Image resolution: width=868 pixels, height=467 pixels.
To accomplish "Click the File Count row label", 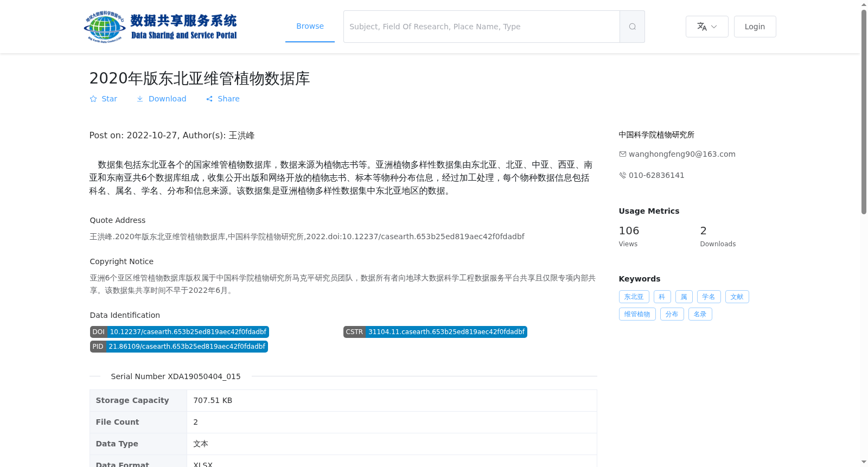I will point(117,422).
